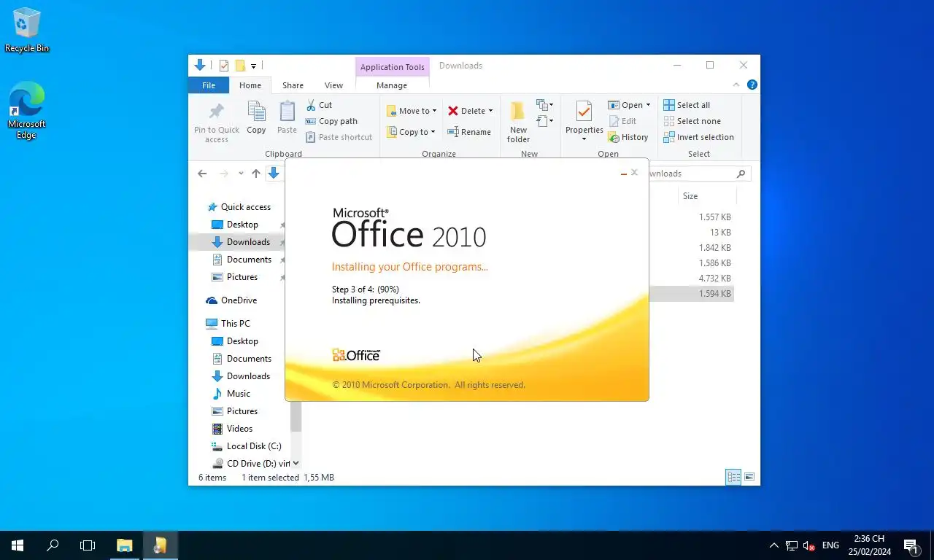934x560 pixels.
Task: Click Pin to Quick access
Action: click(x=217, y=122)
